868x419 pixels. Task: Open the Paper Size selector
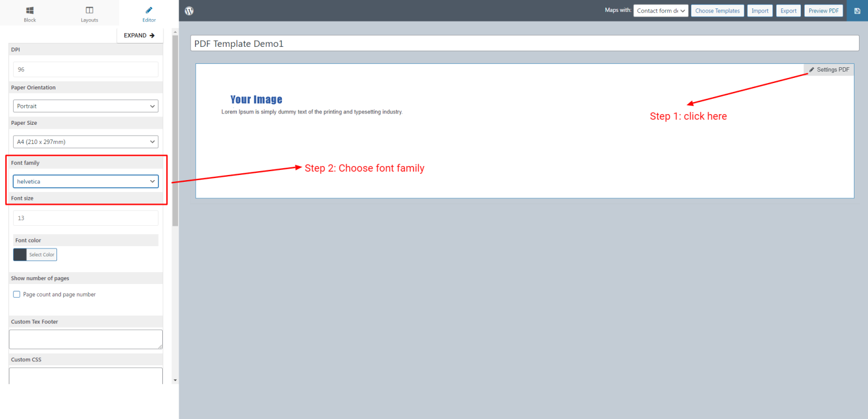pos(85,141)
